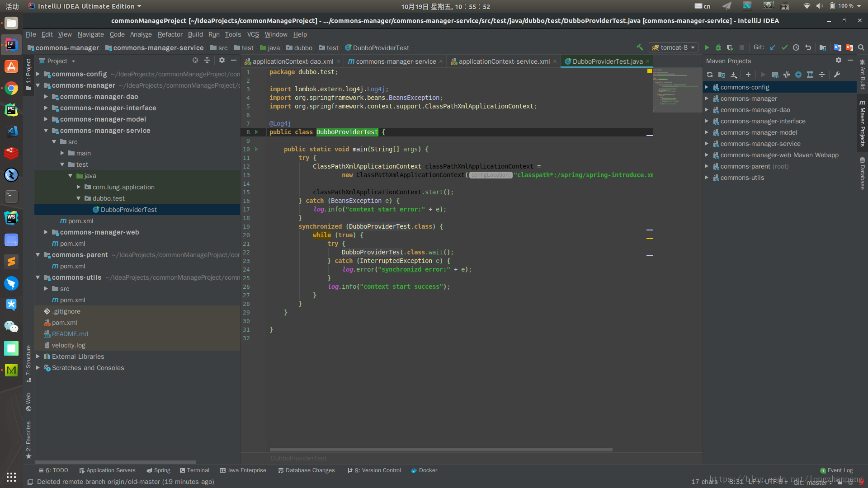Toggle Maven skip tests mode icon

[798, 75]
